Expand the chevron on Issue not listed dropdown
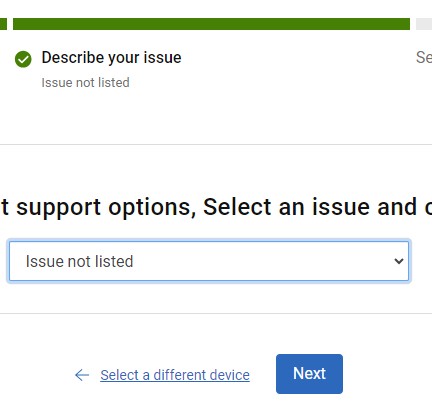Screen dimensions: 432x408 point(399,261)
